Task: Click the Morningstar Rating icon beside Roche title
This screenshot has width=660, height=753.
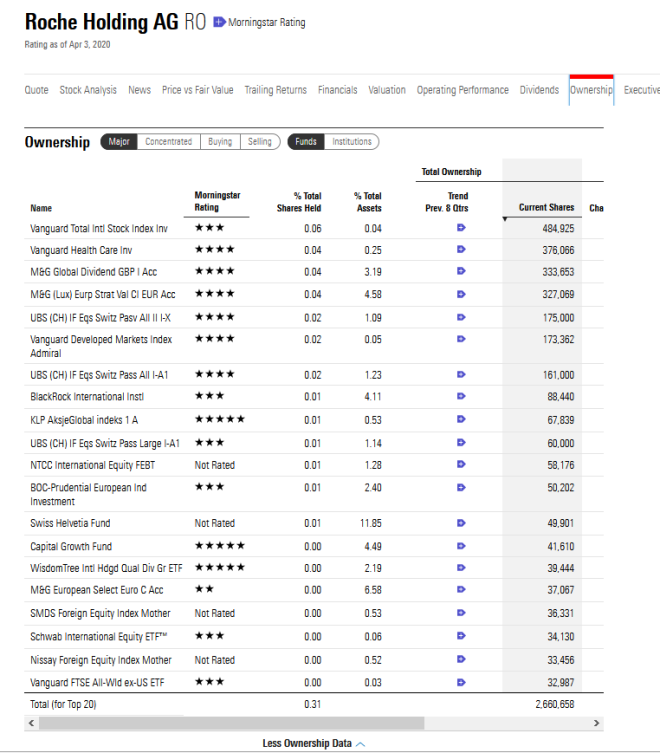Action: pyautogui.click(x=220, y=22)
